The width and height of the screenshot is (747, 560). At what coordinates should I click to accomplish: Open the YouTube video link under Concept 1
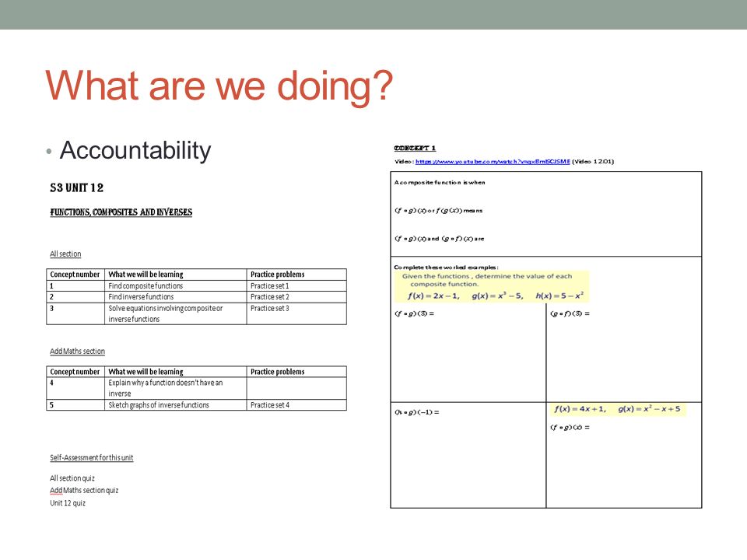[x=493, y=162]
